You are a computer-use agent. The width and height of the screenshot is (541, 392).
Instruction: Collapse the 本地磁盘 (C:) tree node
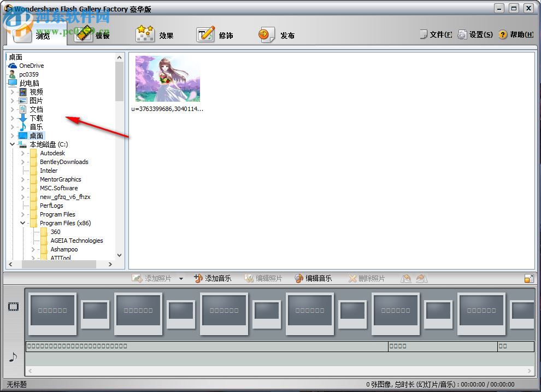[13, 144]
